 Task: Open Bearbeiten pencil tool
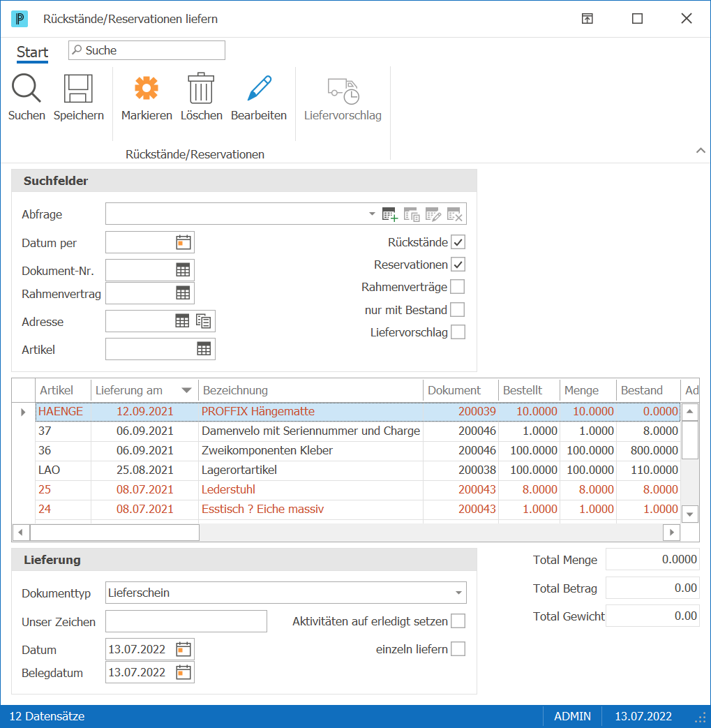point(259,88)
